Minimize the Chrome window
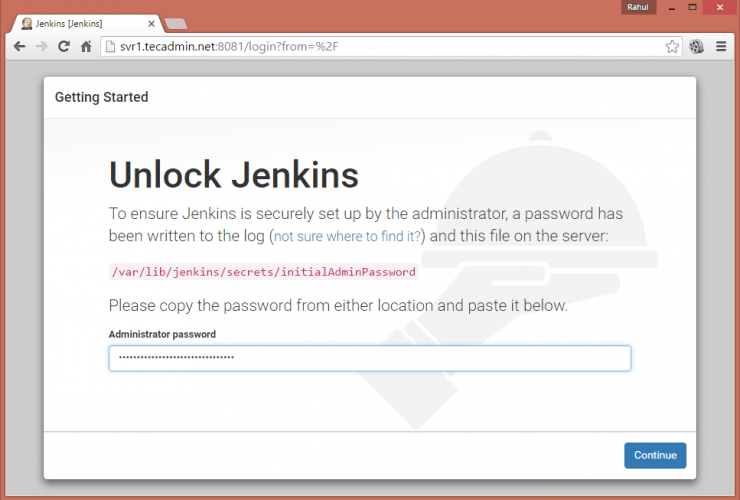Screen dimensions: 740x500 671,7
